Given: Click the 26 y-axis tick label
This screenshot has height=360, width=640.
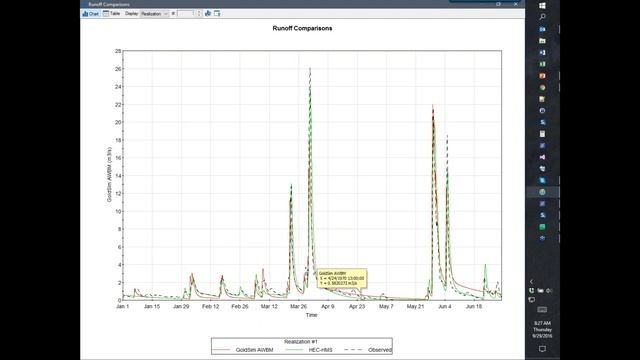Looking at the screenshot, I should [x=118, y=69].
